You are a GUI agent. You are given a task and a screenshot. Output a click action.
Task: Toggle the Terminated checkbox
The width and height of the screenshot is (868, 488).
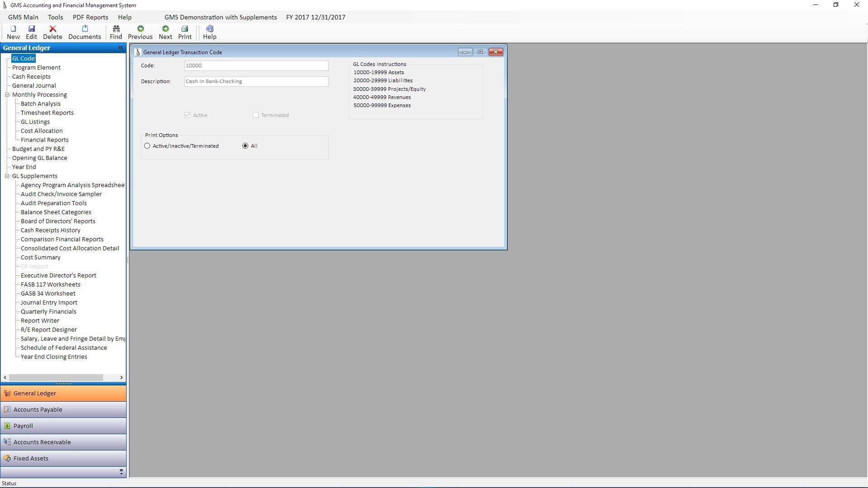coord(256,115)
